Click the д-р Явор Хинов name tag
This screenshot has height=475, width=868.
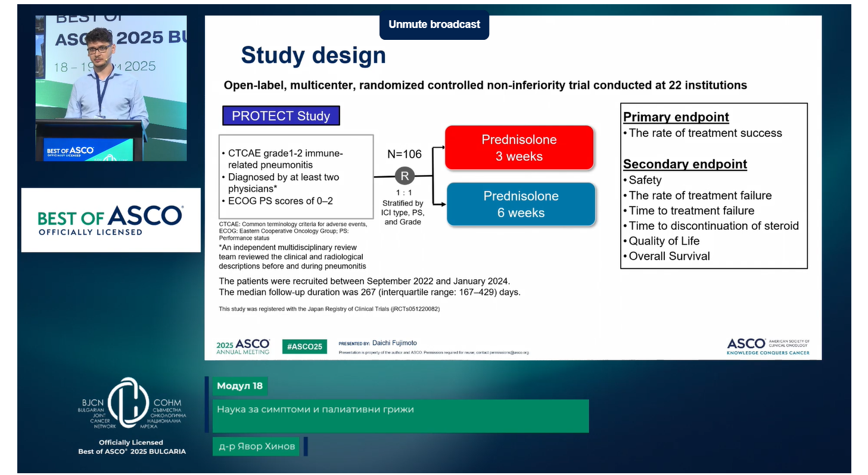pyautogui.click(x=256, y=446)
